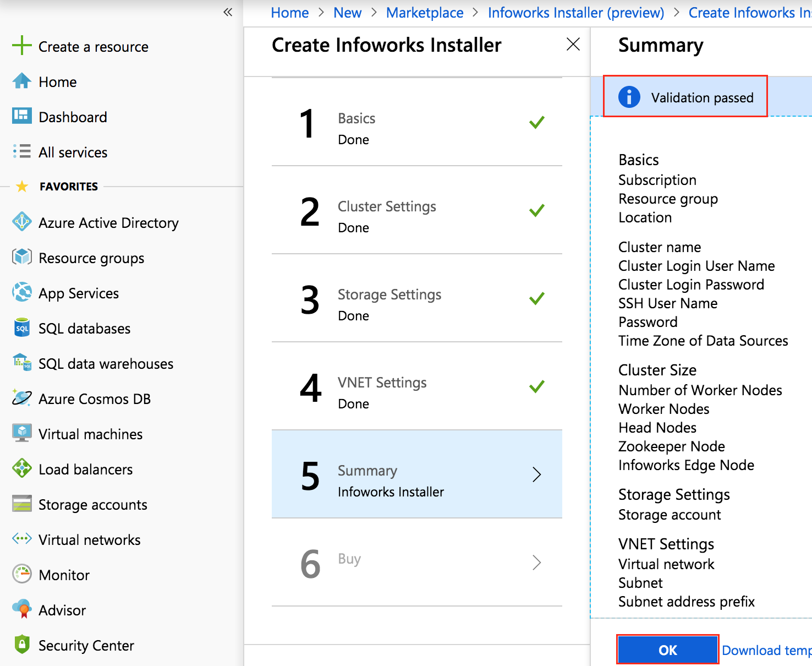Click VNET Settings checkmark on step 4

click(x=537, y=386)
